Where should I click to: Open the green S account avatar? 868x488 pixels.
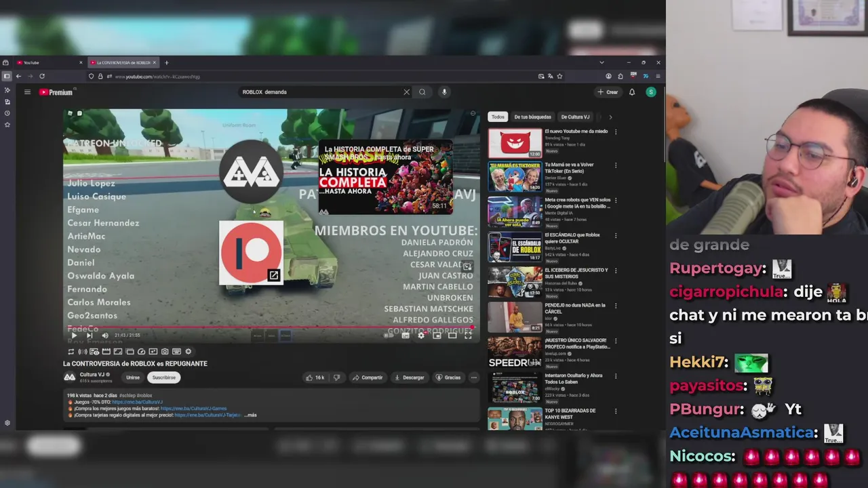pos(651,92)
